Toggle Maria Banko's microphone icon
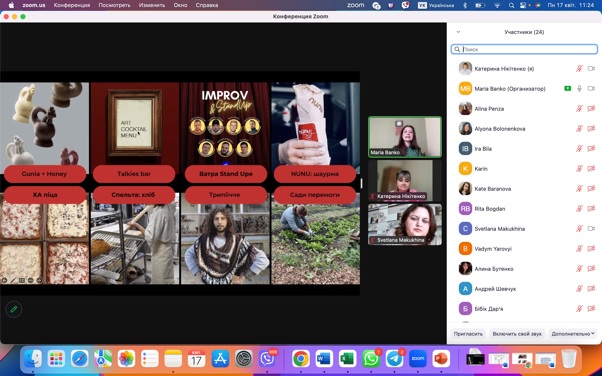Image resolution: width=602 pixels, height=376 pixels. click(x=579, y=89)
